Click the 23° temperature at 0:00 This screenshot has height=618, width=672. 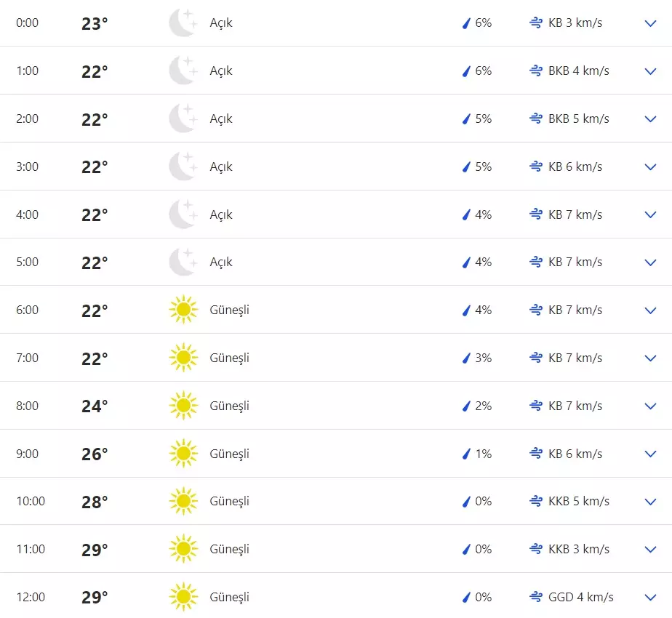coord(95,23)
